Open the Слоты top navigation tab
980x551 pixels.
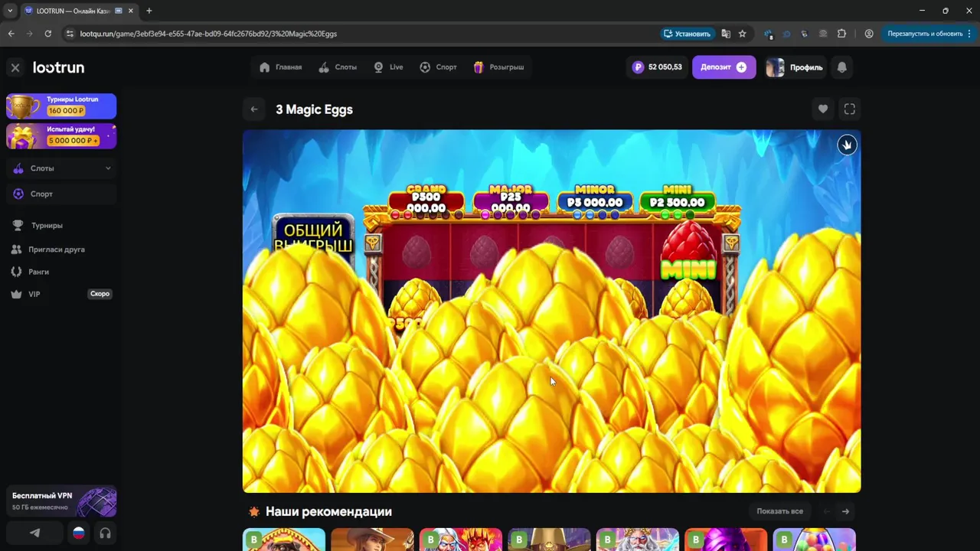[x=338, y=67]
